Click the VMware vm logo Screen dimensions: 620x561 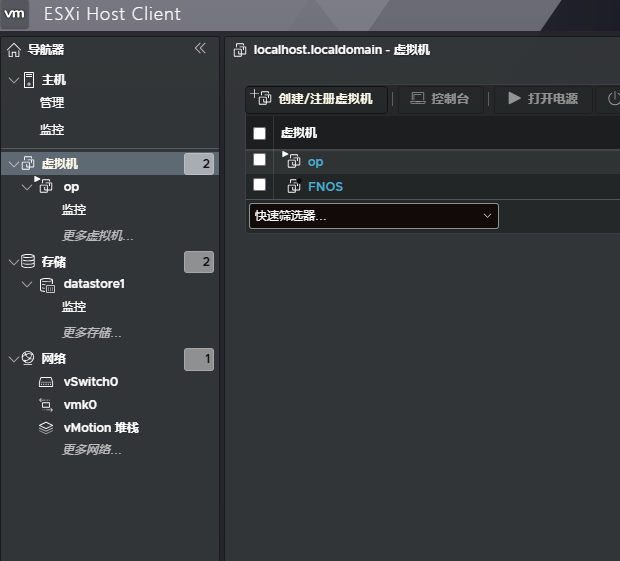14,14
